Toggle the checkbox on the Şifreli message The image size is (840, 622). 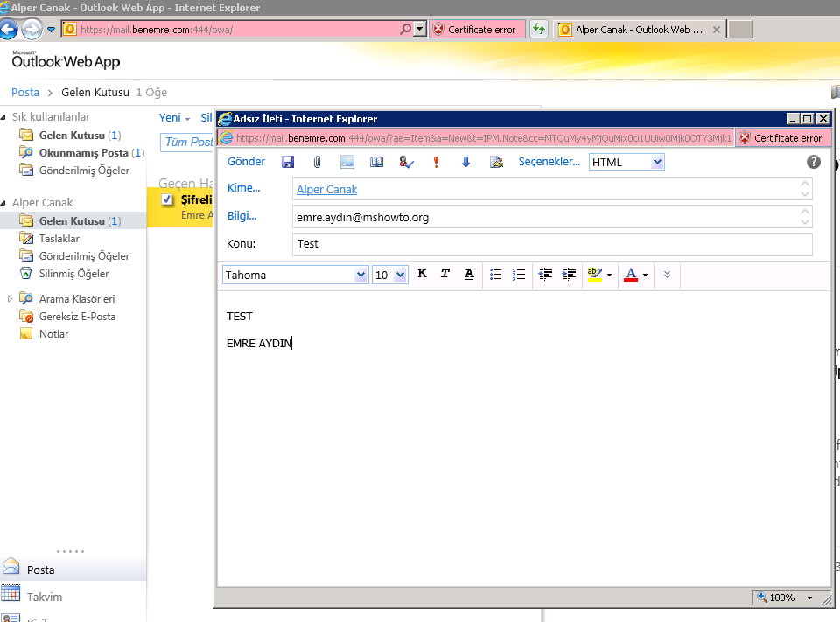tap(167, 199)
